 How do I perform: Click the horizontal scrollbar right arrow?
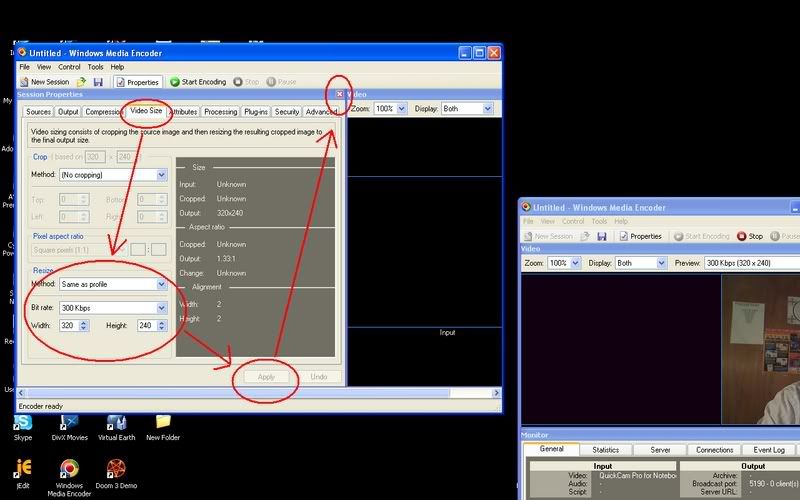click(x=496, y=393)
